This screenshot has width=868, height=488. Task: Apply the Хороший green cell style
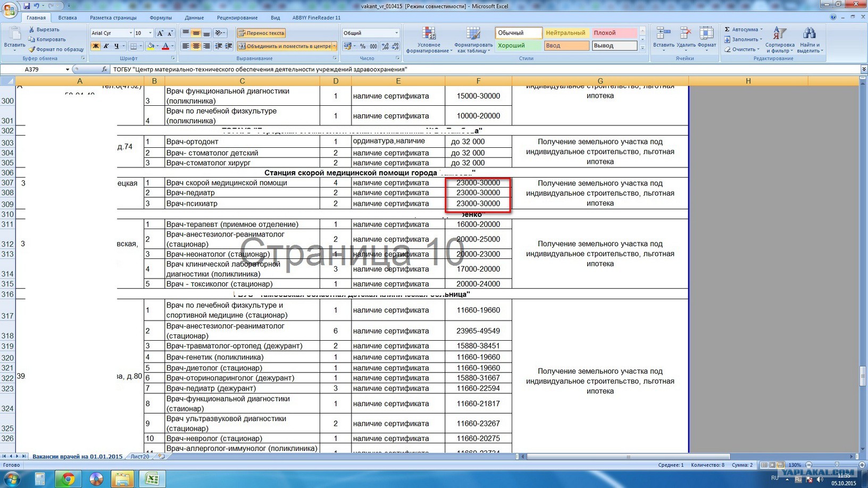click(519, 46)
